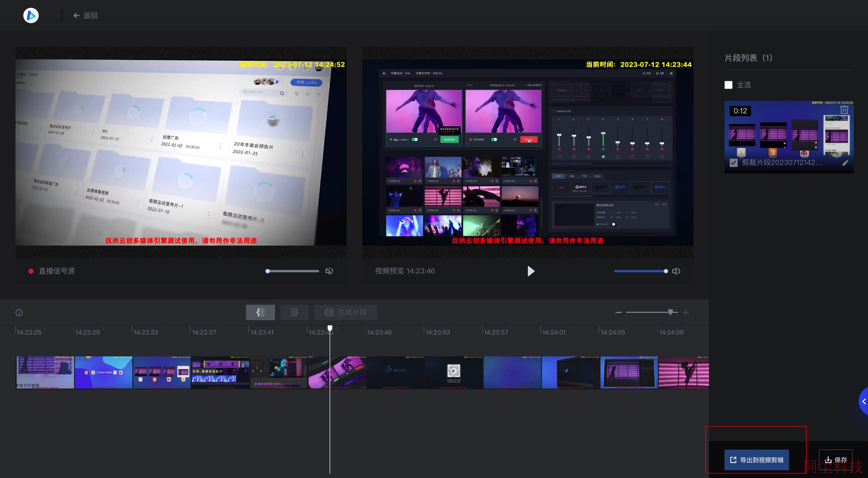Click 导出到视频剪辑 button
Image resolution: width=868 pixels, height=478 pixels.
pyautogui.click(x=756, y=460)
